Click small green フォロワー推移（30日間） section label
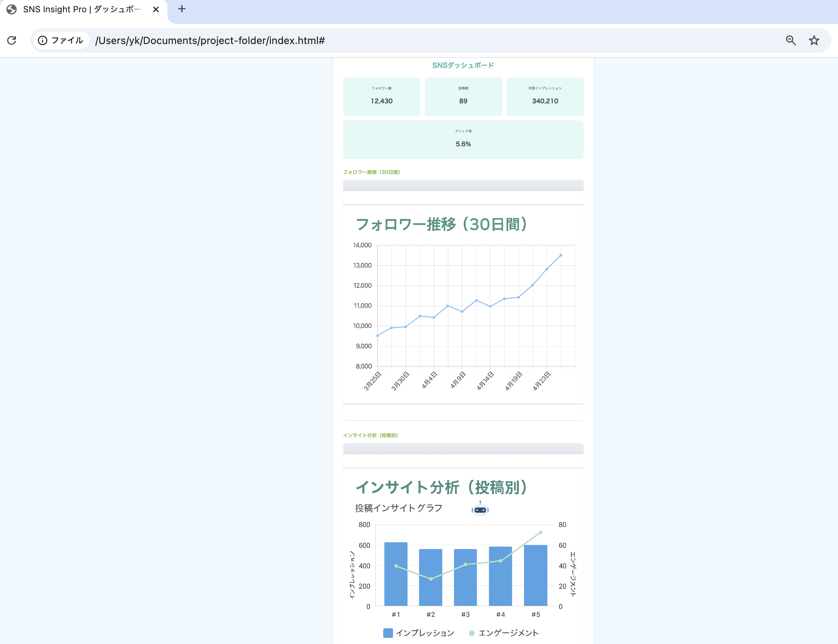The height and width of the screenshot is (644, 838). pyautogui.click(x=371, y=172)
